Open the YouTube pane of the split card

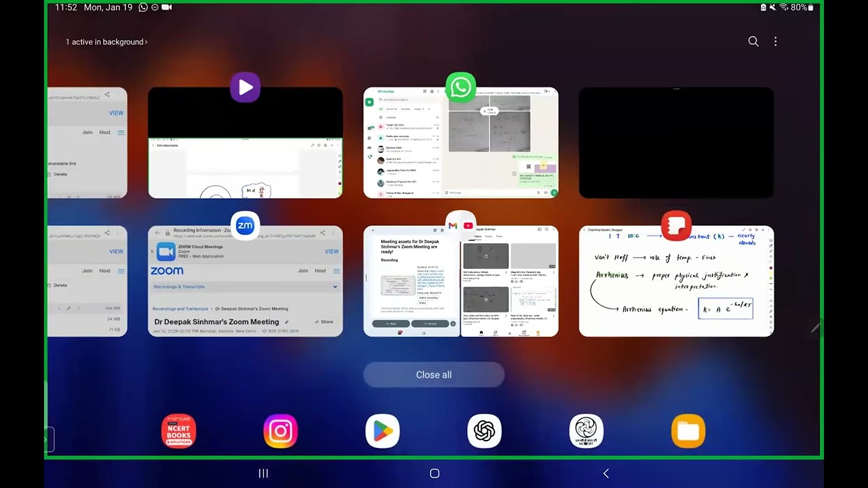[510, 281]
